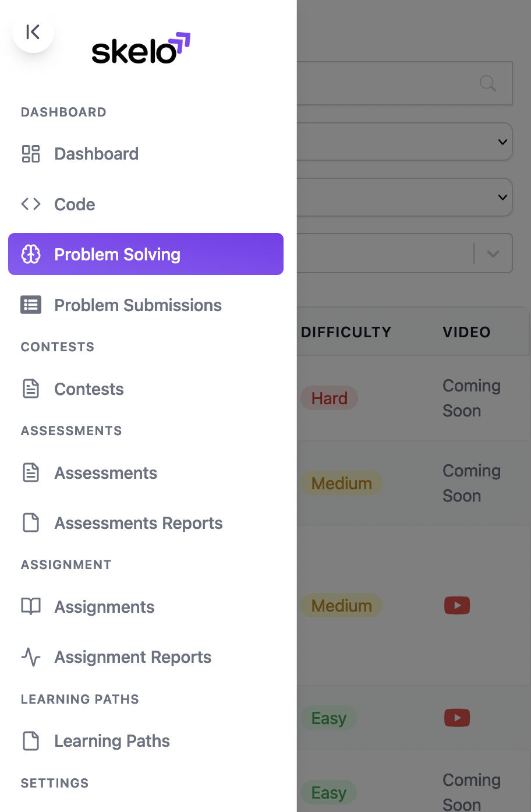
Task: Collapse the sidebar with the arrow button
Action: [33, 32]
